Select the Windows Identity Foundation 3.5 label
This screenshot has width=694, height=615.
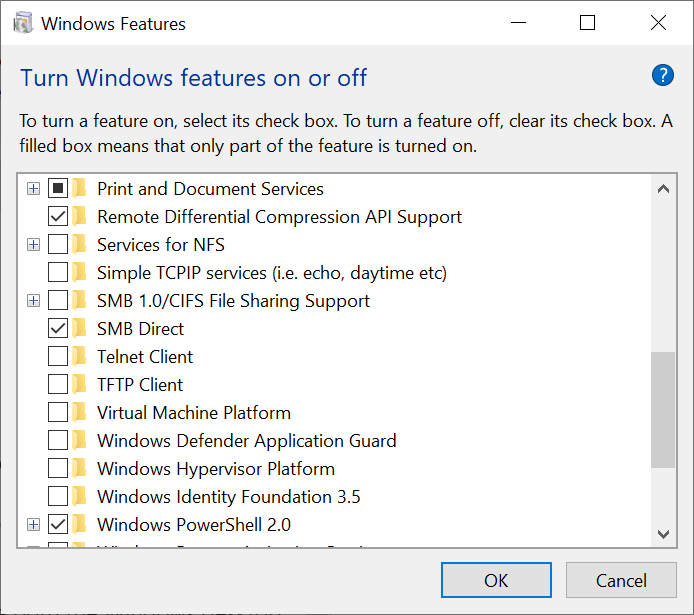click(x=228, y=496)
